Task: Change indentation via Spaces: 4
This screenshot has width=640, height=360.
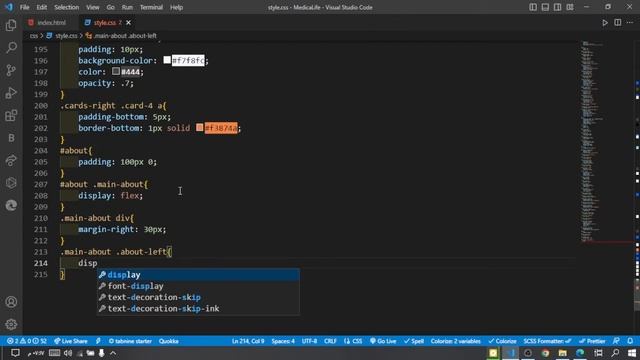Action: (x=283, y=341)
